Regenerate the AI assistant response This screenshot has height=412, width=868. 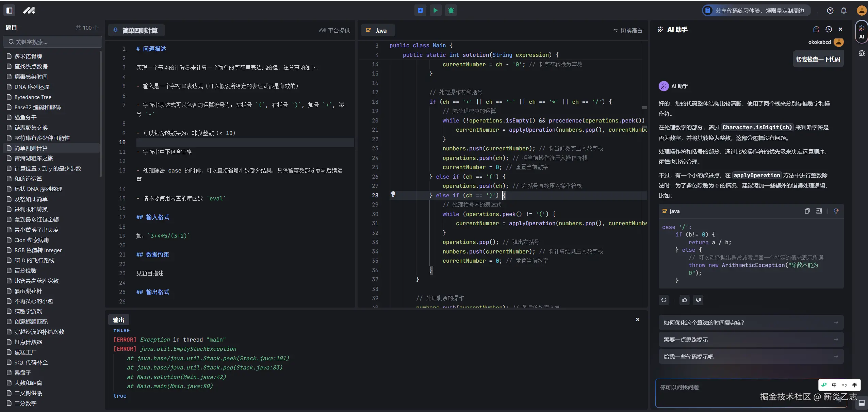pyautogui.click(x=664, y=300)
